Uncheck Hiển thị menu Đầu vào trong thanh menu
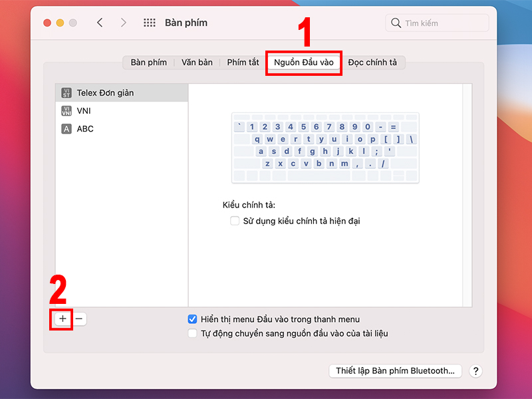The image size is (532, 399). point(192,319)
